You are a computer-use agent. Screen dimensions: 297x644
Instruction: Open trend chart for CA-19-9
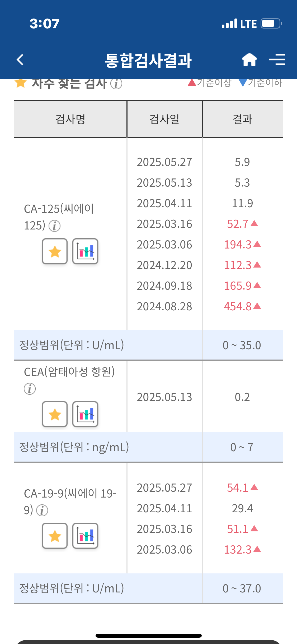point(85,536)
